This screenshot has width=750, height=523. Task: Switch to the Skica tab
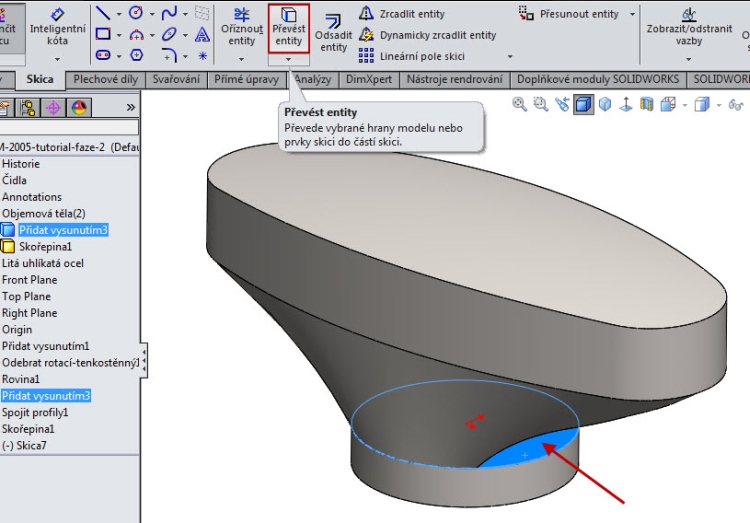[40, 79]
